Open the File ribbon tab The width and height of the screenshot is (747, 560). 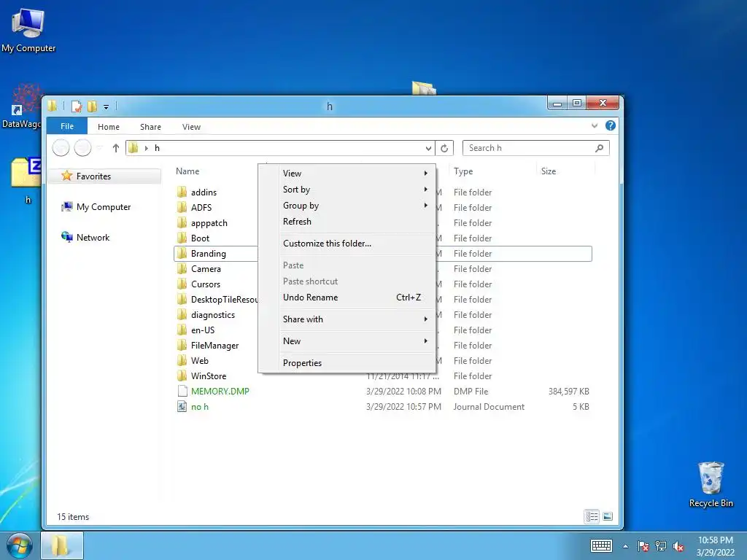67,127
